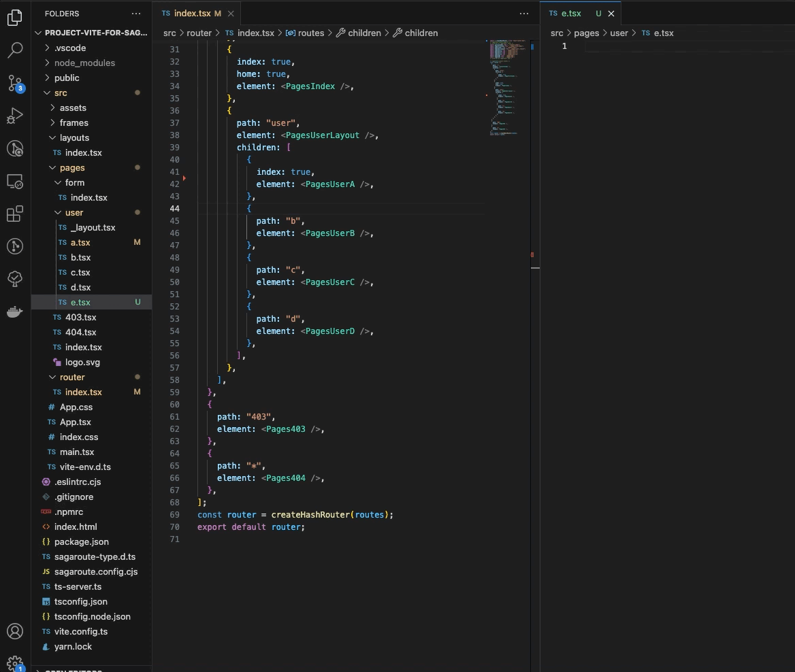Open editor more actions ellipsis for index.tsx group

pos(524,14)
